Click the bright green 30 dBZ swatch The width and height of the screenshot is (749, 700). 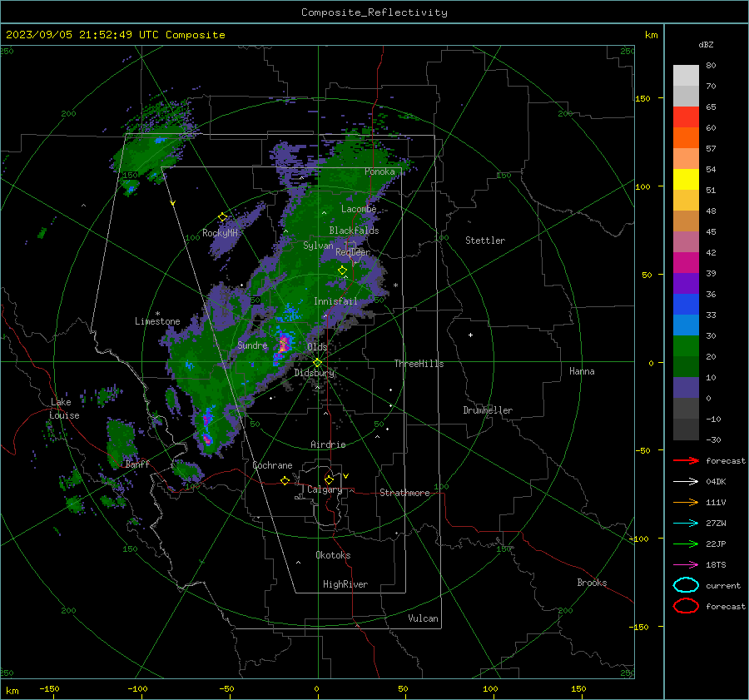pyautogui.click(x=686, y=346)
